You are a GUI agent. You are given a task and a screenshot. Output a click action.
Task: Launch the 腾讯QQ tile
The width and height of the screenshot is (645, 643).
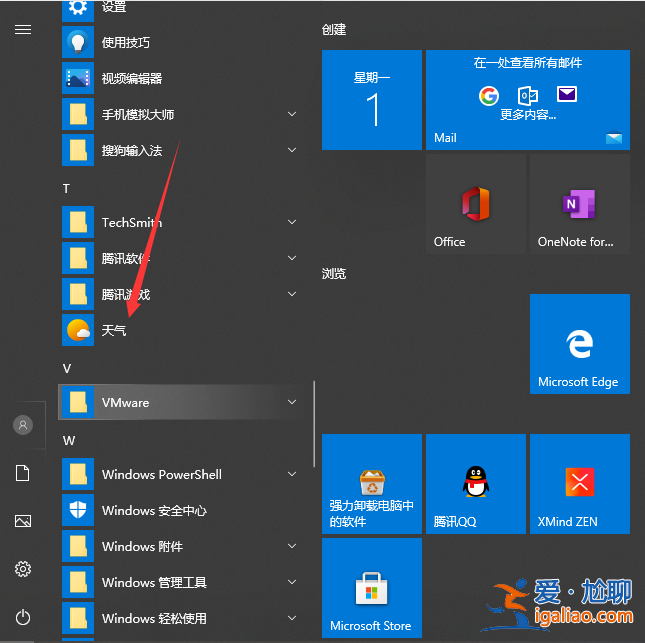click(476, 484)
